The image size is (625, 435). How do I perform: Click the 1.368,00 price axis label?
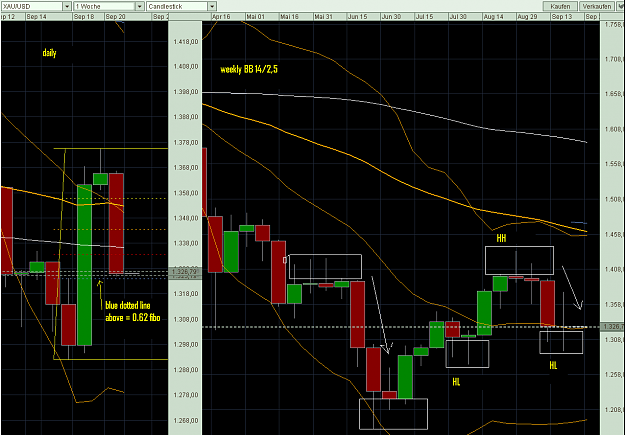coord(186,168)
